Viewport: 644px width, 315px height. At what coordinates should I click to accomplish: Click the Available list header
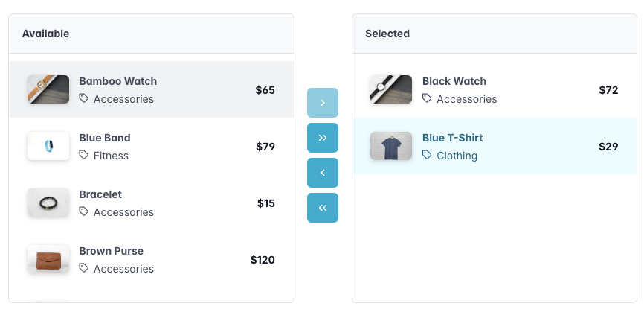(x=46, y=34)
